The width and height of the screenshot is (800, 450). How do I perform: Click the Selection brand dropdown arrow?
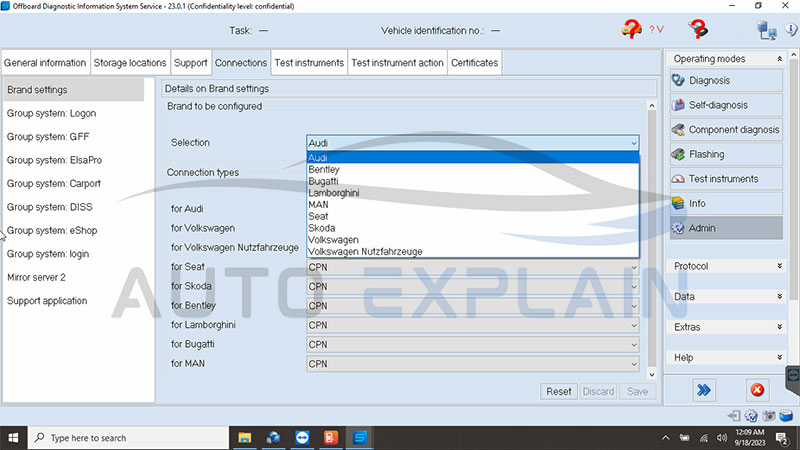click(x=633, y=143)
